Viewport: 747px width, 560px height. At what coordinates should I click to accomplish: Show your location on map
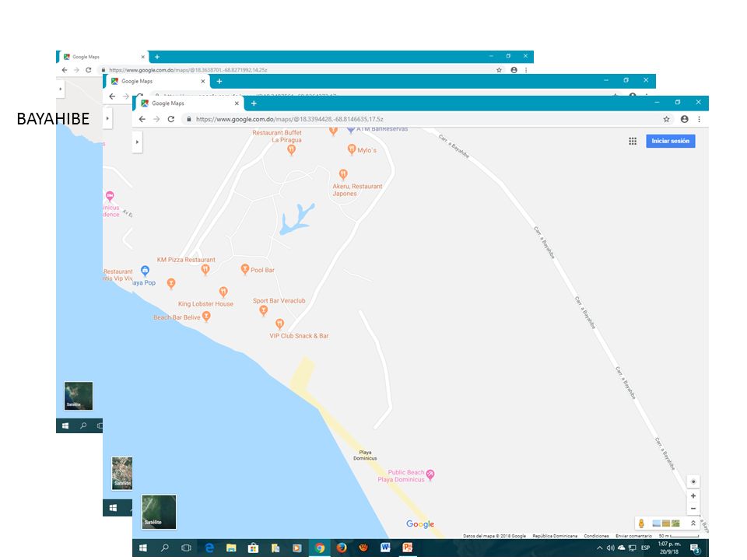[x=693, y=481]
